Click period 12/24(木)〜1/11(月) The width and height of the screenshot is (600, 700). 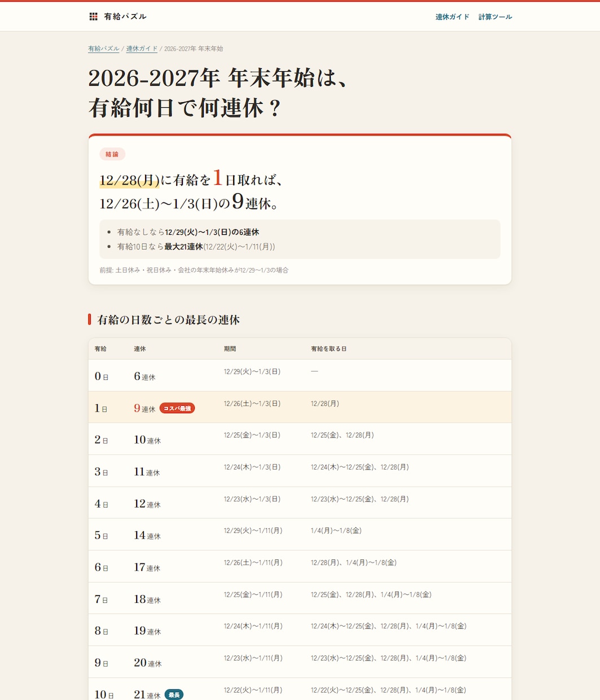click(253, 626)
